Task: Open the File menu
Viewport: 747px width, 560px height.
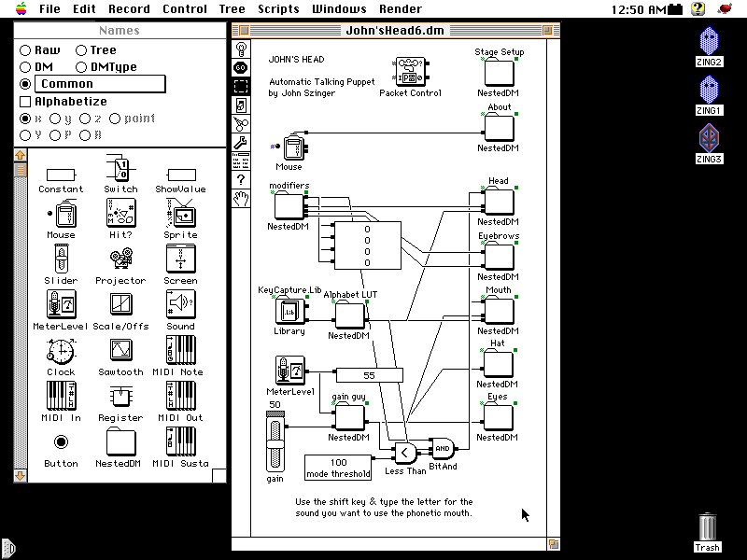Action: coord(49,9)
